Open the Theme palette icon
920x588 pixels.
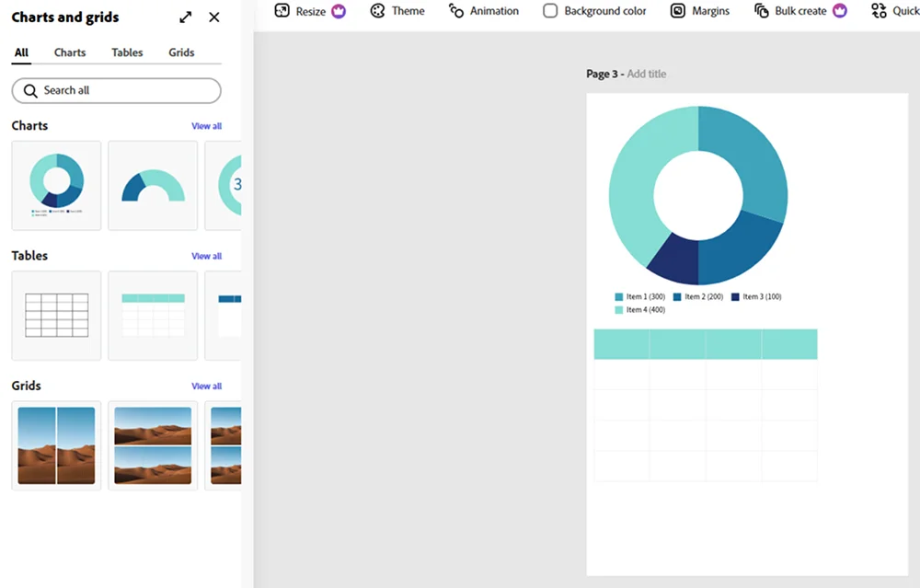click(x=377, y=11)
